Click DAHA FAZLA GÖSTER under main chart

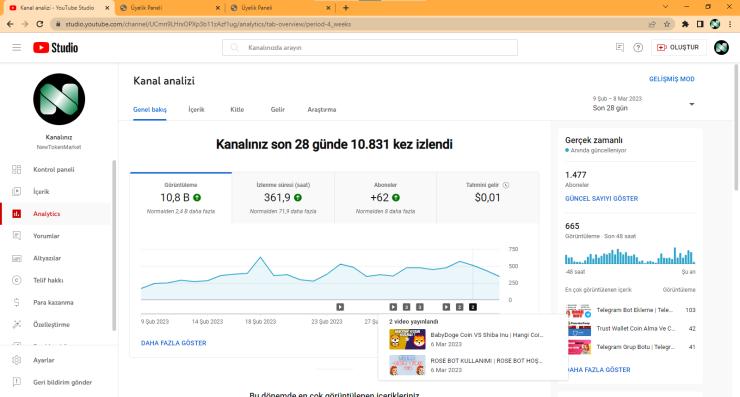[x=174, y=343]
